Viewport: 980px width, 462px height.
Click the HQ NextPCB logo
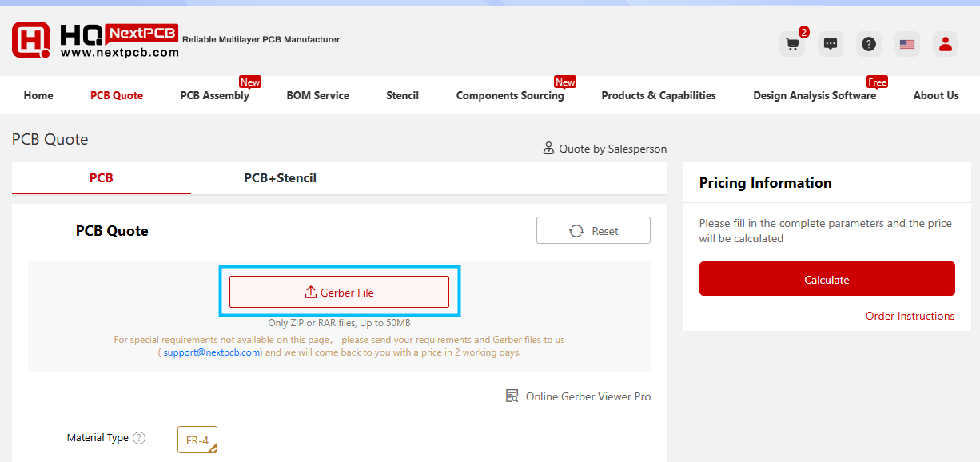96,40
